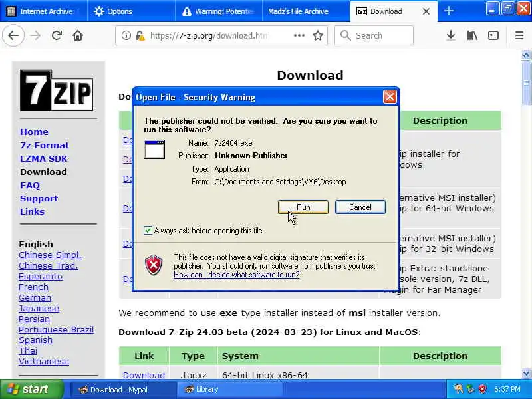The height and width of the screenshot is (399, 532).
Task: Select Download - Mypal taskbar button
Action: (124, 390)
